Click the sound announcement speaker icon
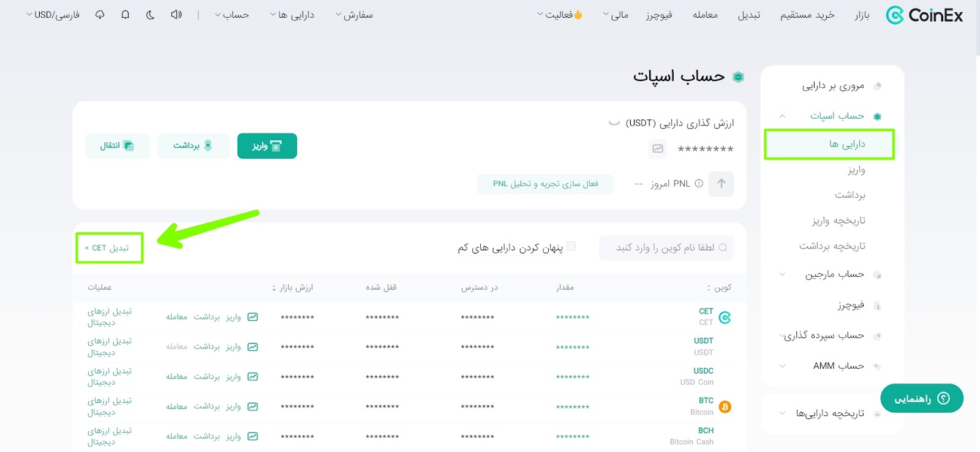980x452 pixels. 176,15
